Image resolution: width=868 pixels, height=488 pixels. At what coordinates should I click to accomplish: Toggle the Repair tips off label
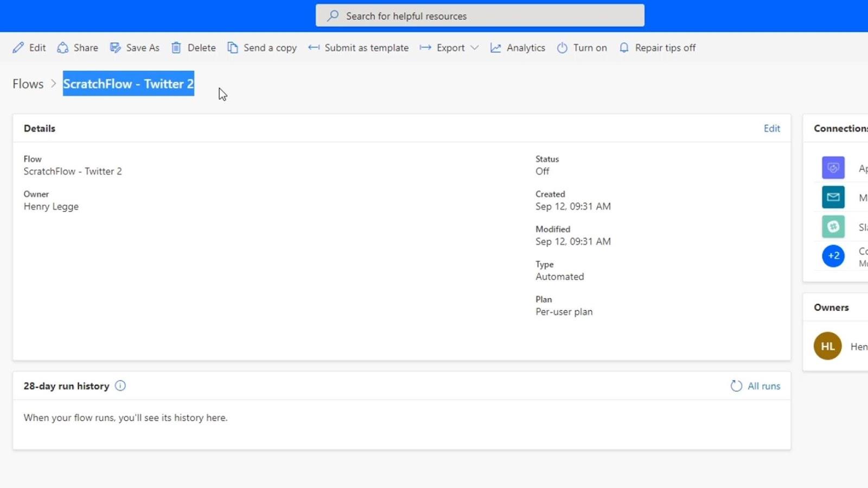(x=665, y=48)
